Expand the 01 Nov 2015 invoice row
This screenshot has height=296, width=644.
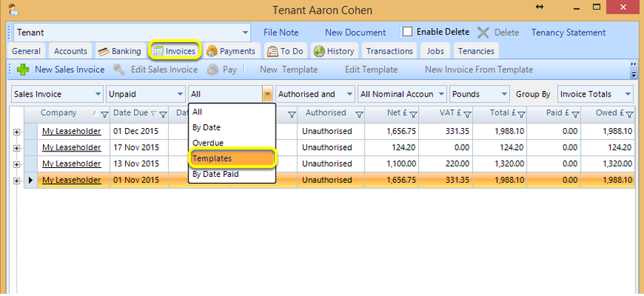(x=17, y=181)
